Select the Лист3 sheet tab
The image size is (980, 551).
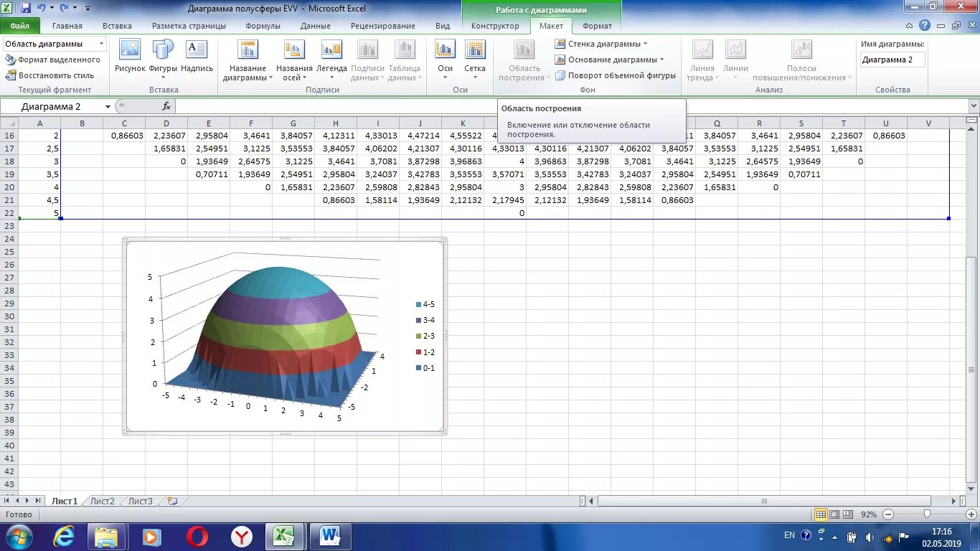coord(141,501)
